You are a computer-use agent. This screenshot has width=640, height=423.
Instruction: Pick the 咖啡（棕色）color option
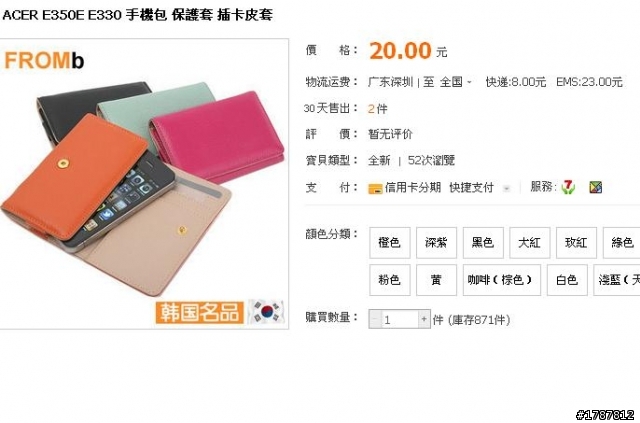[x=501, y=280]
